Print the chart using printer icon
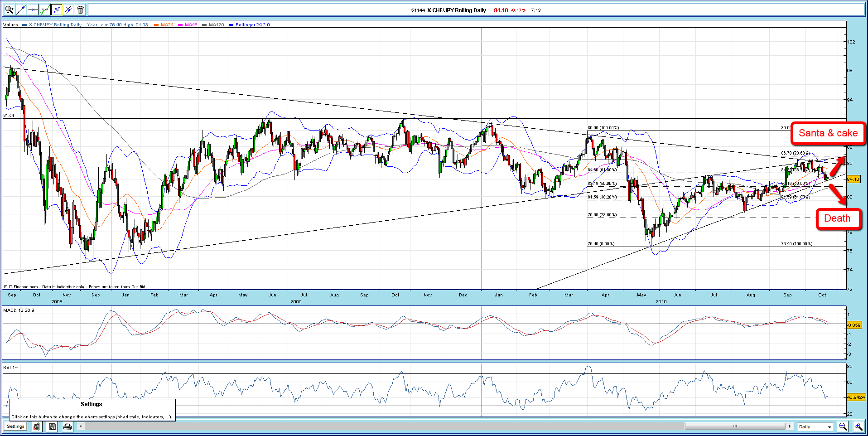The width and height of the screenshot is (868, 436). [x=68, y=426]
